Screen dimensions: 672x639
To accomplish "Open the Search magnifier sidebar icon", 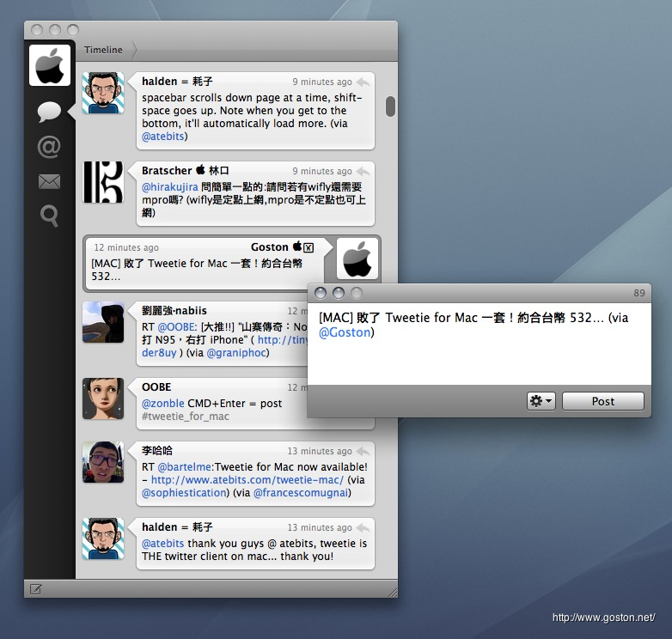I will tap(49, 216).
